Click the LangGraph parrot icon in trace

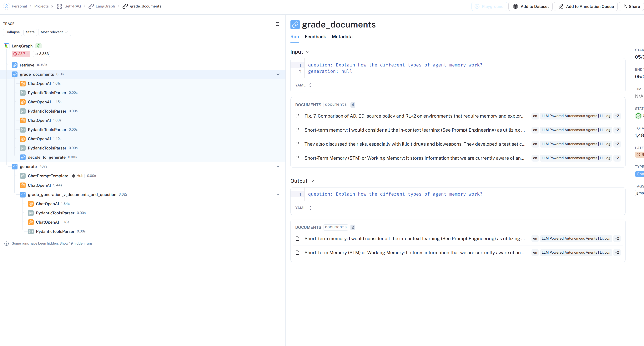tap(7, 46)
